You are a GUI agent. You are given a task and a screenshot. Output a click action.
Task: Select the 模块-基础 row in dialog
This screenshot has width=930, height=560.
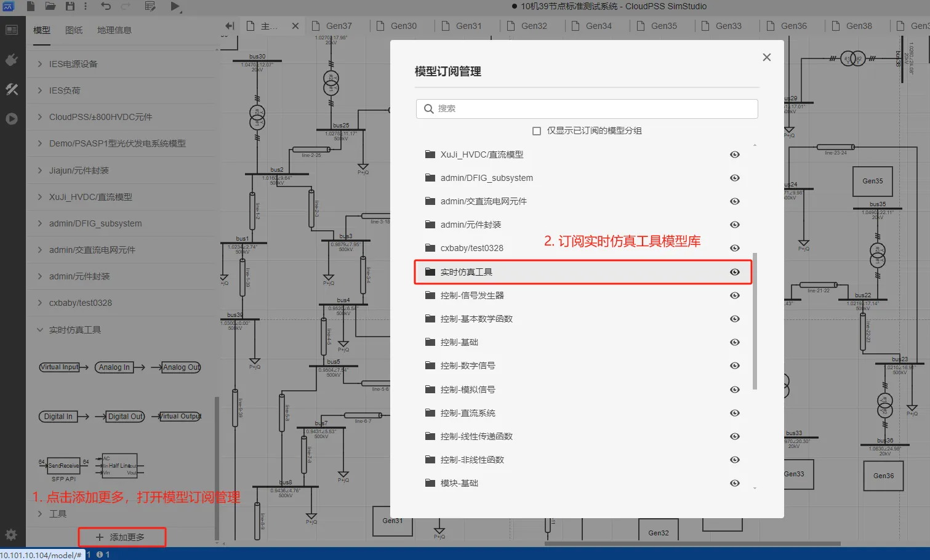point(583,483)
